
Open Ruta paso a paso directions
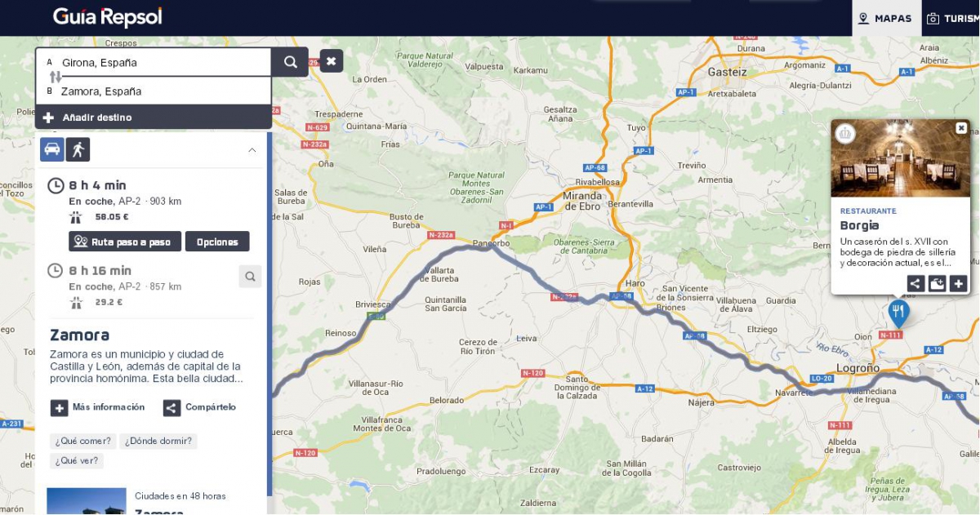click(125, 242)
